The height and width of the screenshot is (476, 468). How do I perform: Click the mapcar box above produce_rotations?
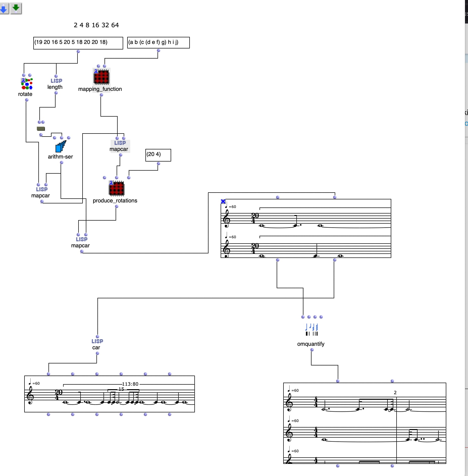coord(120,146)
